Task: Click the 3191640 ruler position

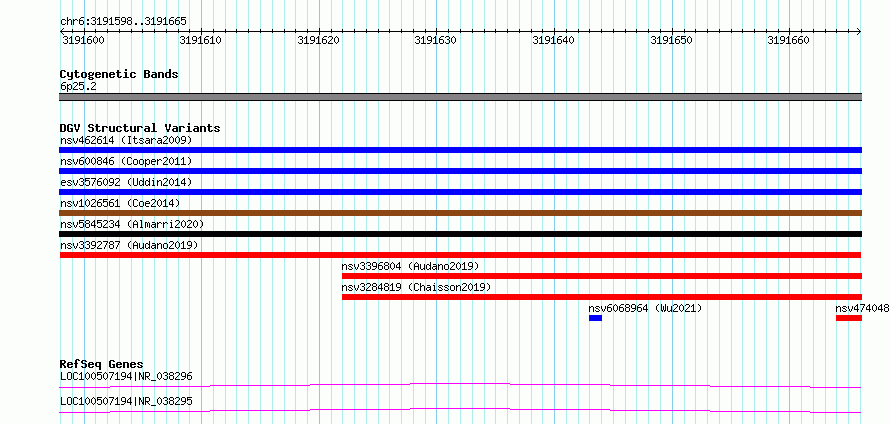Action: 553,40
